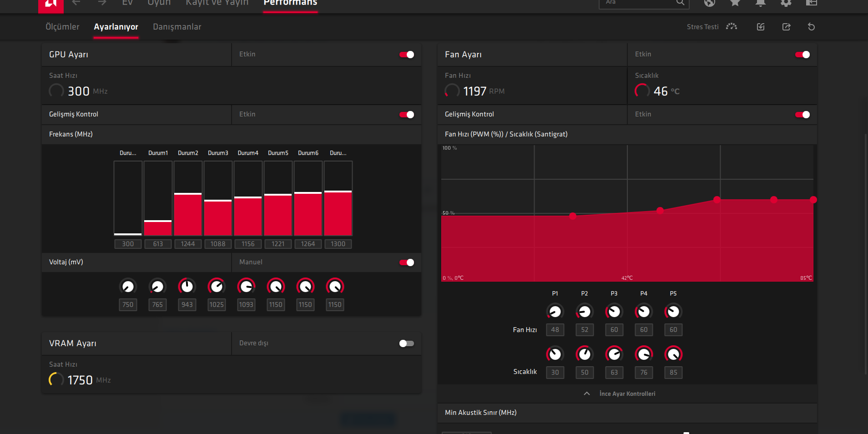The height and width of the screenshot is (434, 868).
Task: Edit the 1244 frequency value box
Action: pos(188,244)
